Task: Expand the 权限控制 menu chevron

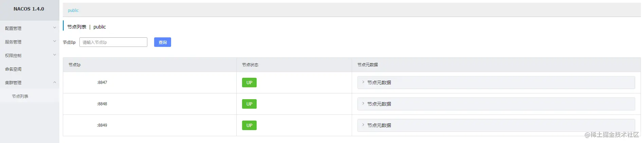Action: point(54,55)
